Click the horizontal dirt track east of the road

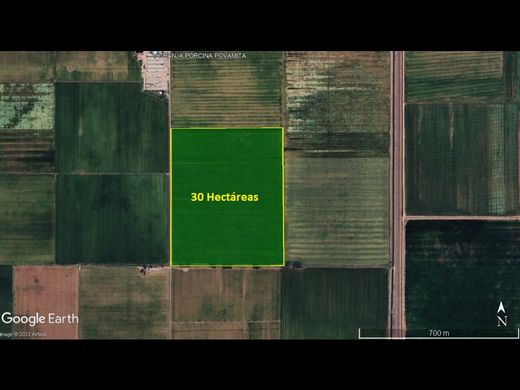pos(462,218)
